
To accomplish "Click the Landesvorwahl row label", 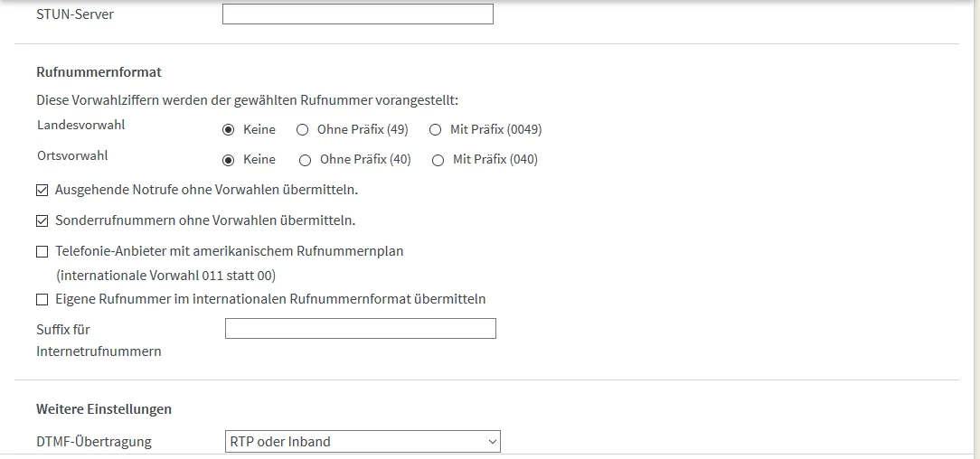I will tap(81, 125).
